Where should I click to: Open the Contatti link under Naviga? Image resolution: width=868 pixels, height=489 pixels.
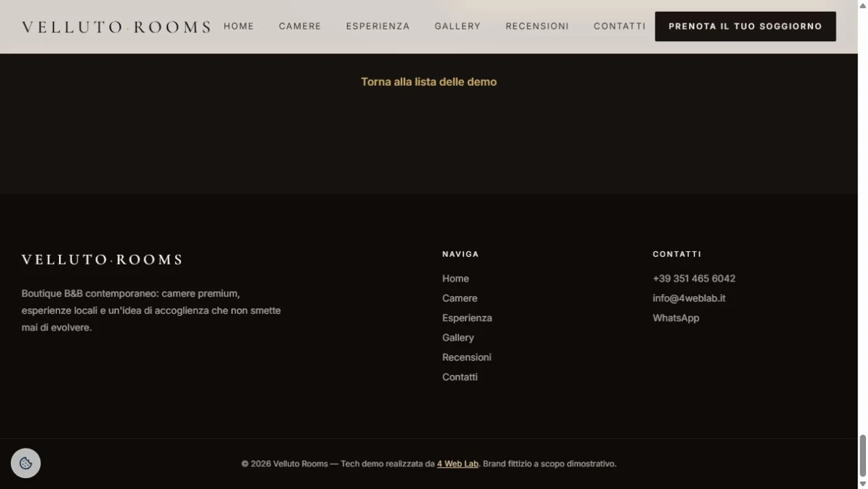(460, 377)
